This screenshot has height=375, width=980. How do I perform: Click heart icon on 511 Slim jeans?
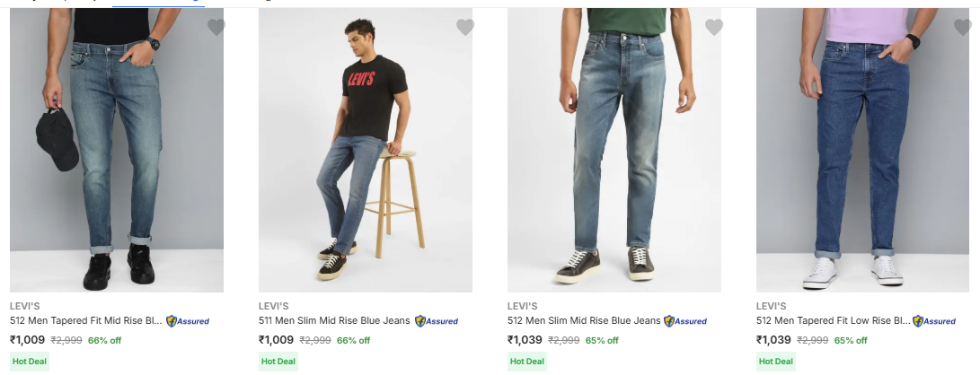465,28
